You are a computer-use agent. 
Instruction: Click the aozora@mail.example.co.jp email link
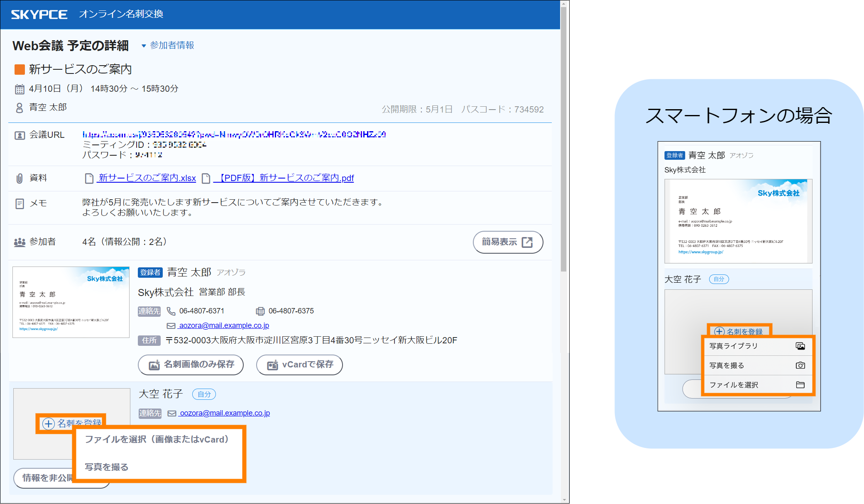pos(223,325)
